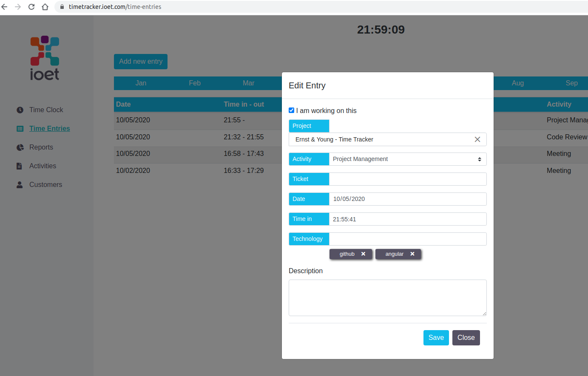Open Activities from sidebar
The image size is (588, 376).
43,166
